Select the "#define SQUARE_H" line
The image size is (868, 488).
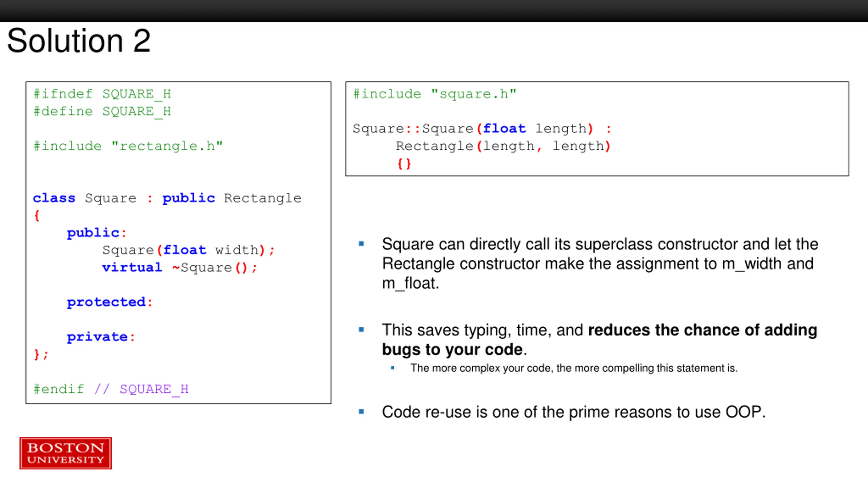pos(102,111)
